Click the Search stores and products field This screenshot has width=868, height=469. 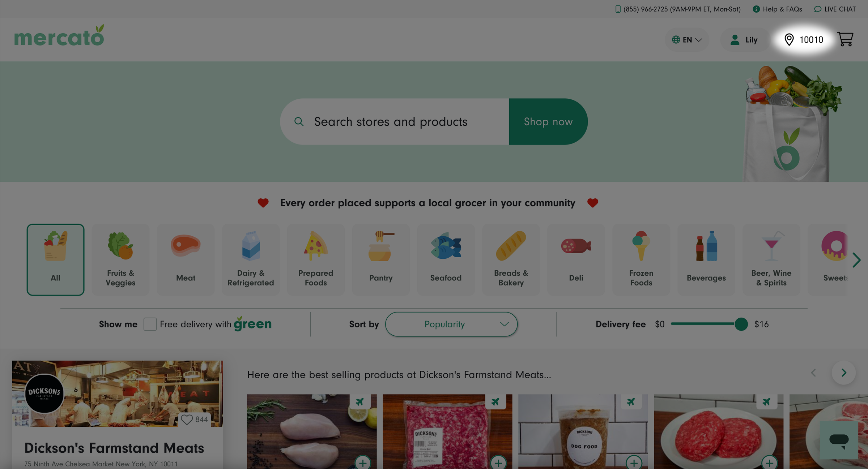pos(395,122)
